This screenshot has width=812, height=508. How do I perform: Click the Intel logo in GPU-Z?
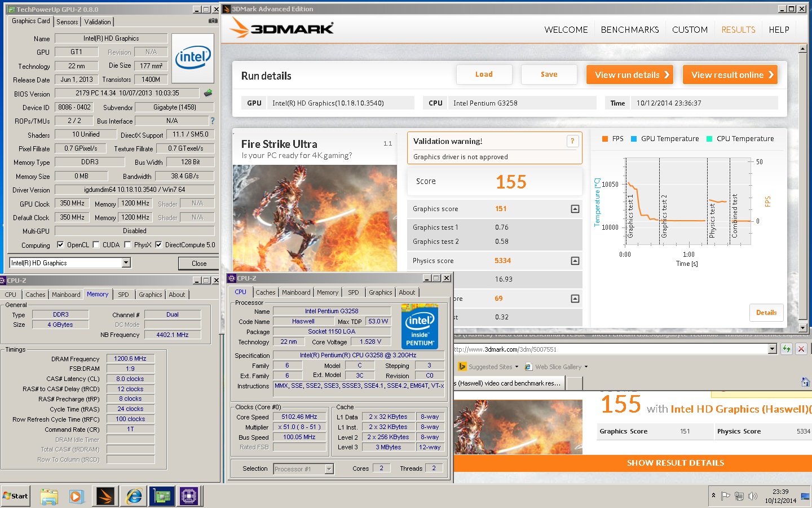tap(193, 58)
